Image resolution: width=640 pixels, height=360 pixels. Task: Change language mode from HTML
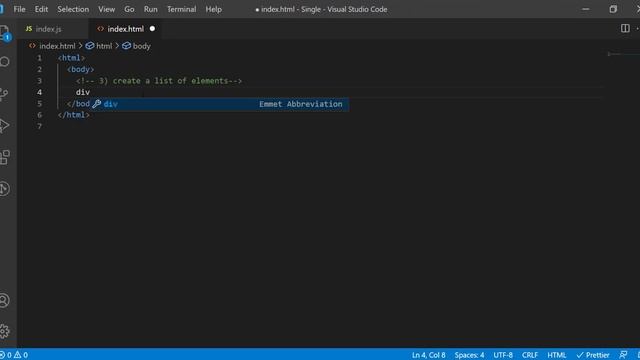tap(556, 355)
